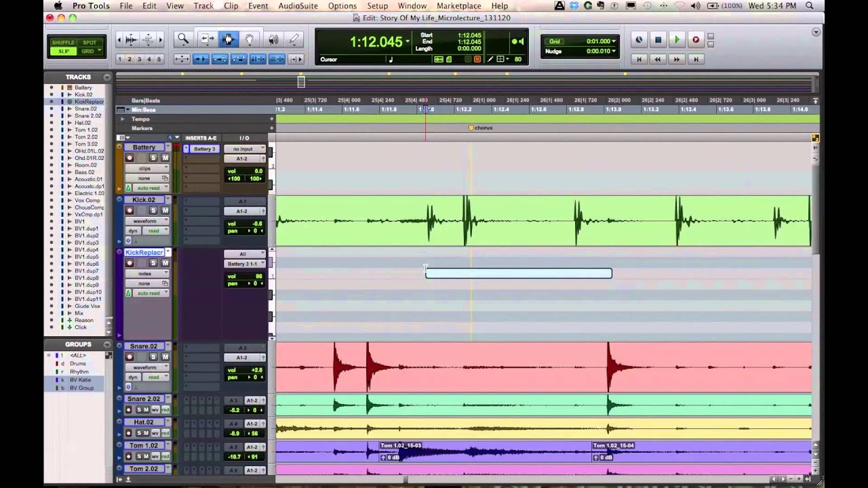Viewport: 868px width, 488px height.
Task: Select the Pencil tool
Action: (x=294, y=39)
